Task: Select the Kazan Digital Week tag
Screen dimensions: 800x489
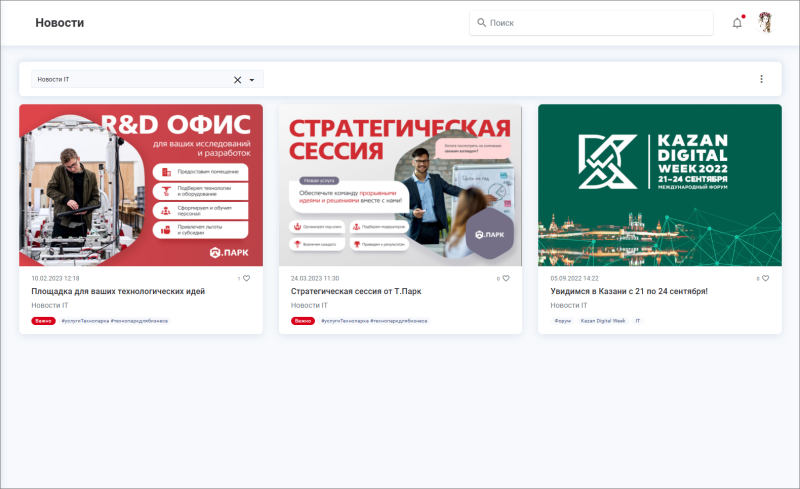Action: tap(603, 321)
